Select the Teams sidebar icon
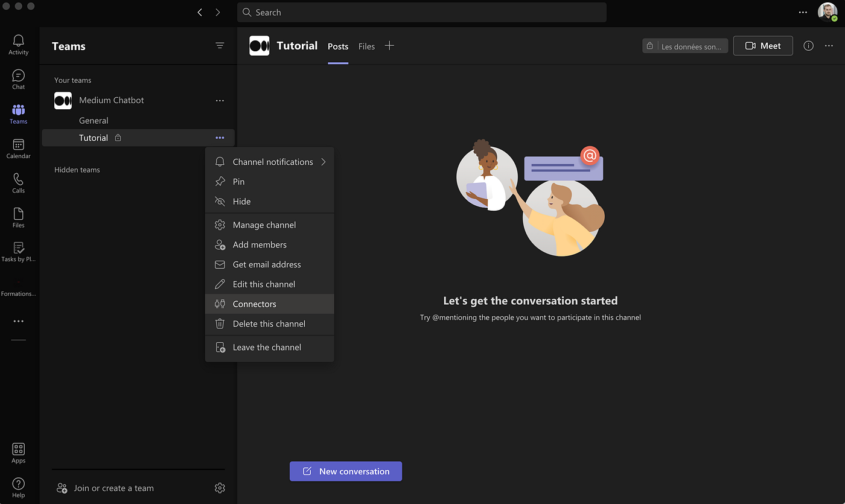845x504 pixels. [x=18, y=113]
